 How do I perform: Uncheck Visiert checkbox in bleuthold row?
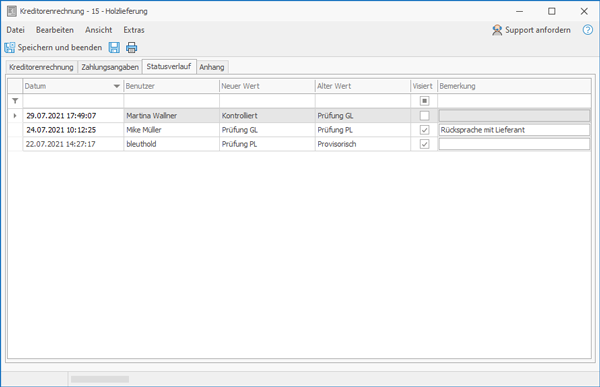(424, 144)
